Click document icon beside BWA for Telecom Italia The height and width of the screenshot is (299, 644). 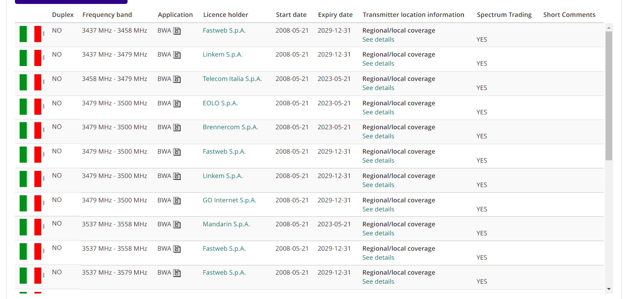177,79
